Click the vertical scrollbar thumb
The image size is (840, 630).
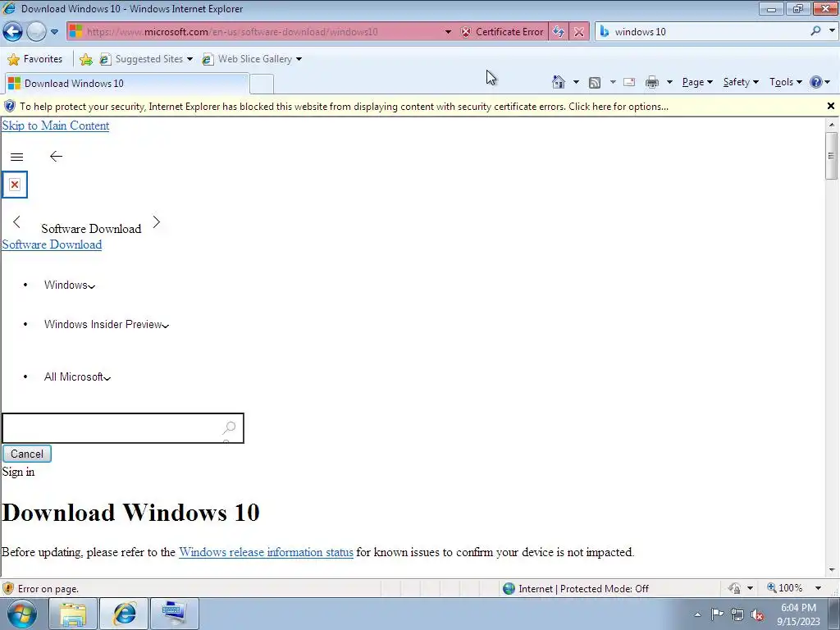coord(831,156)
